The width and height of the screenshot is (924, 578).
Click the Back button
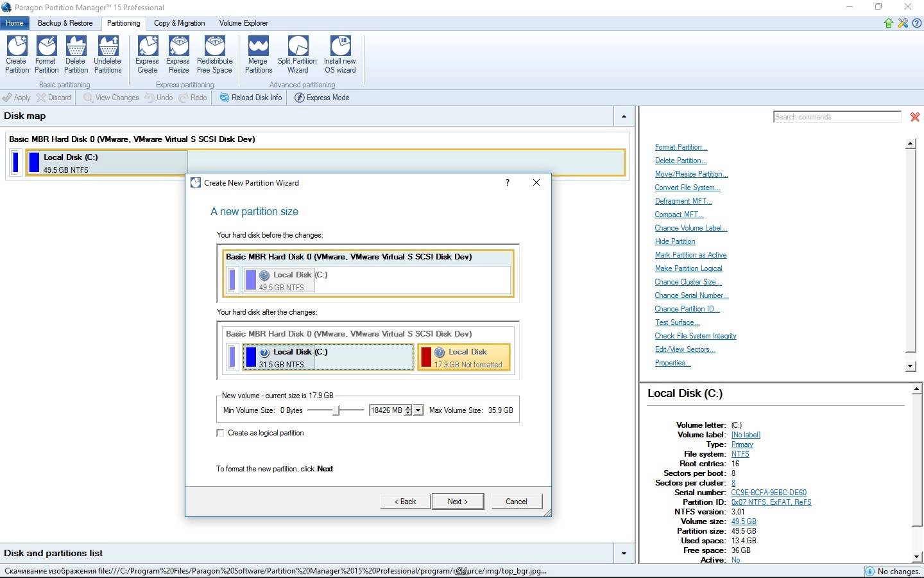coord(405,502)
